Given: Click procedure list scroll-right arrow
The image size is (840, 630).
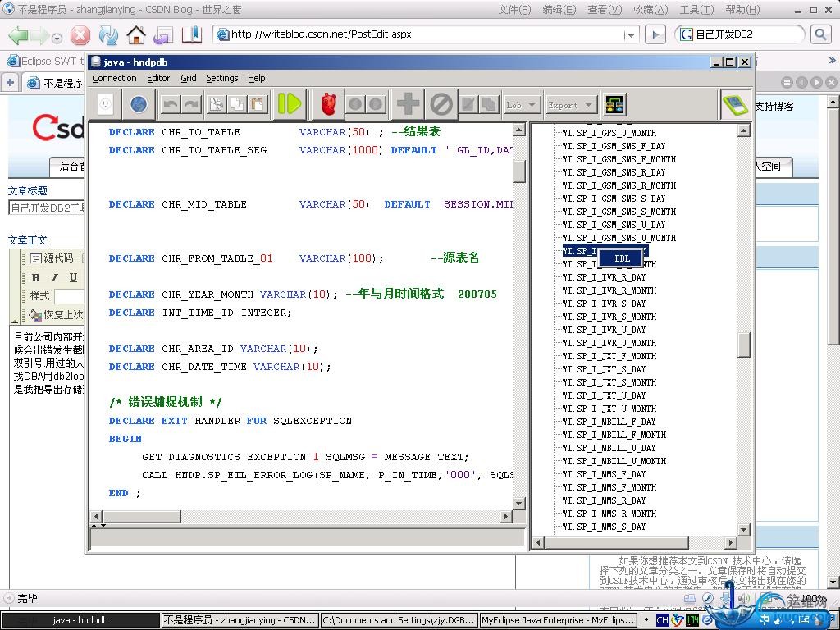Looking at the screenshot, I should coord(731,542).
